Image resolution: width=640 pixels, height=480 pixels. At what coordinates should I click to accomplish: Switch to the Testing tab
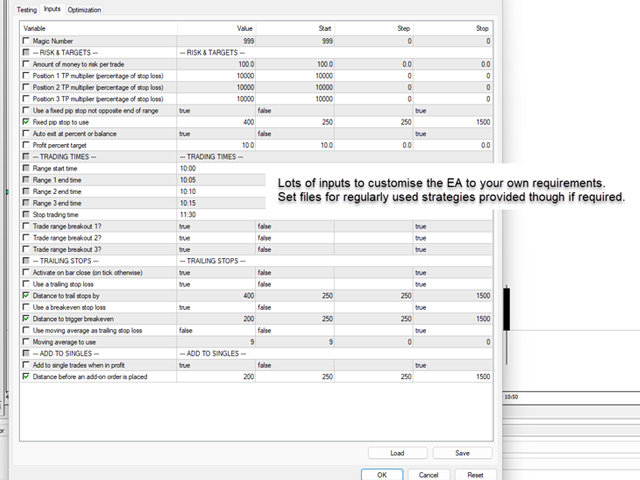[x=27, y=9]
